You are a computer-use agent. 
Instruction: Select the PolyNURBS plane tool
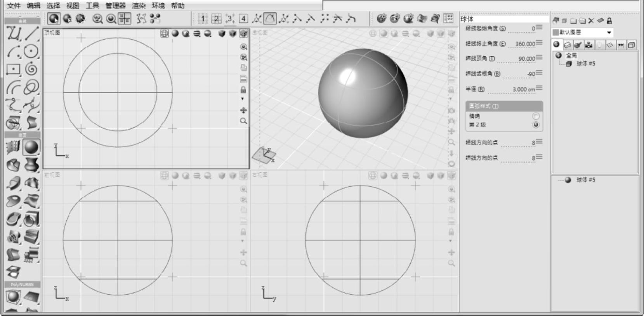click(x=31, y=297)
